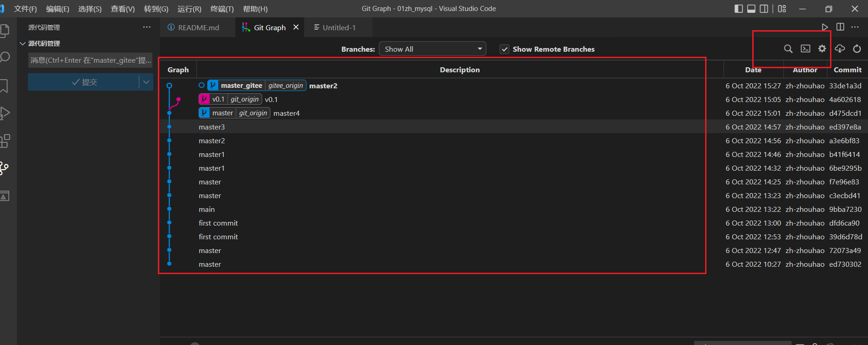Refresh the Git Graph view
The height and width of the screenshot is (345, 868).
tap(857, 49)
